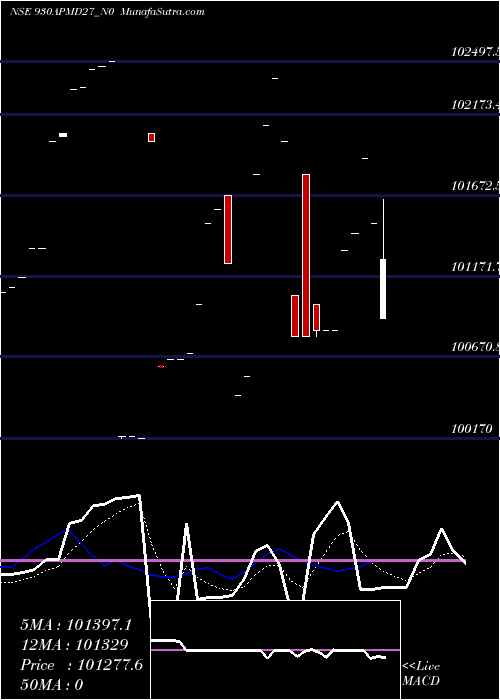Click the small red oval candle marker

coord(161,367)
